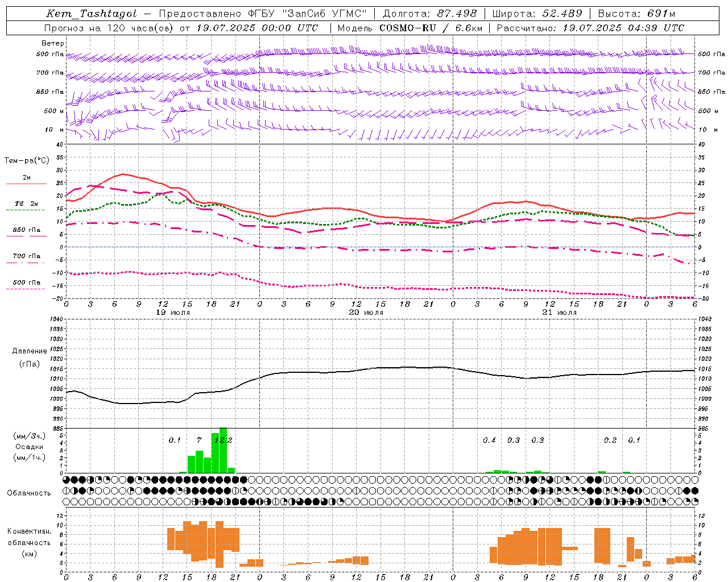Screen dimensions: 728x582
Task: Select the longitude value Долгота: 87.498
Action: (430, 14)
